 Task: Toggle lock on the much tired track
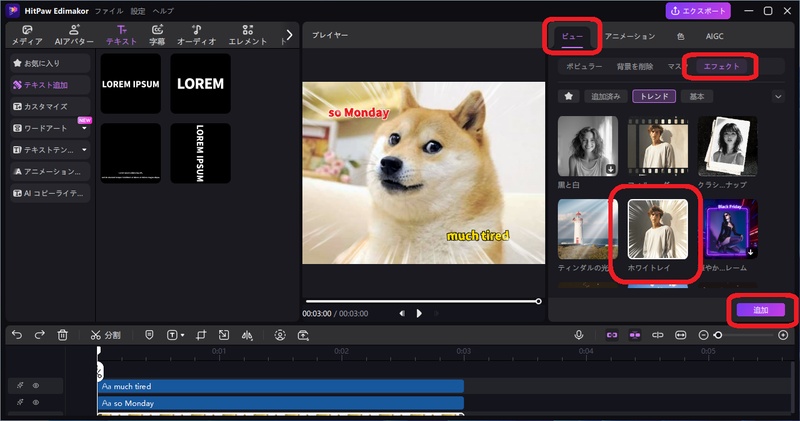pos(20,386)
